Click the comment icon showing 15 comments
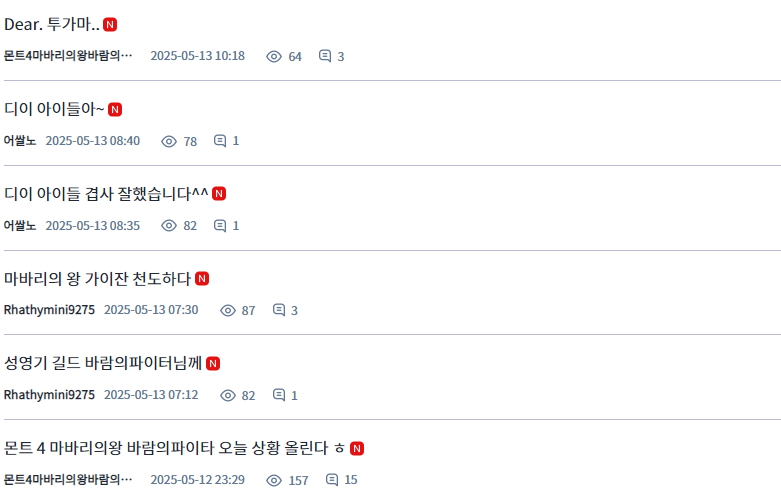The image size is (781, 502). 332,480
